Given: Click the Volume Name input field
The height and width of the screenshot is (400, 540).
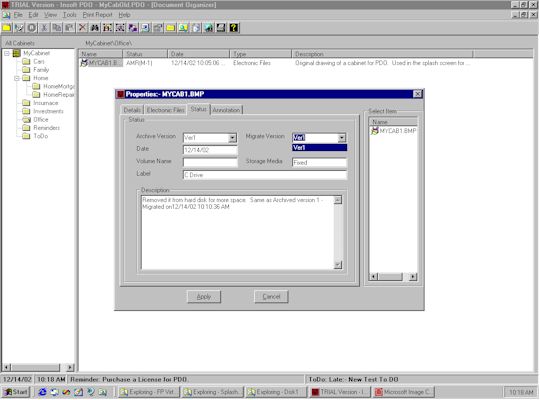Looking at the screenshot, I should [x=210, y=162].
